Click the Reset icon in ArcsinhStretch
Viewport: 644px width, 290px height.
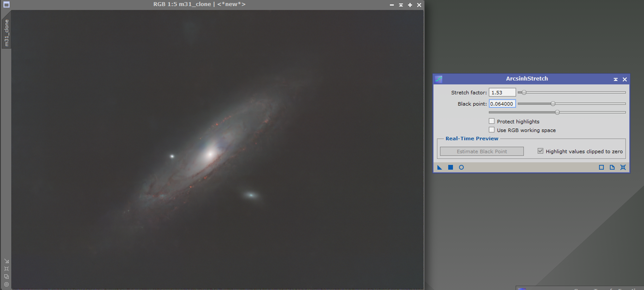(623, 167)
